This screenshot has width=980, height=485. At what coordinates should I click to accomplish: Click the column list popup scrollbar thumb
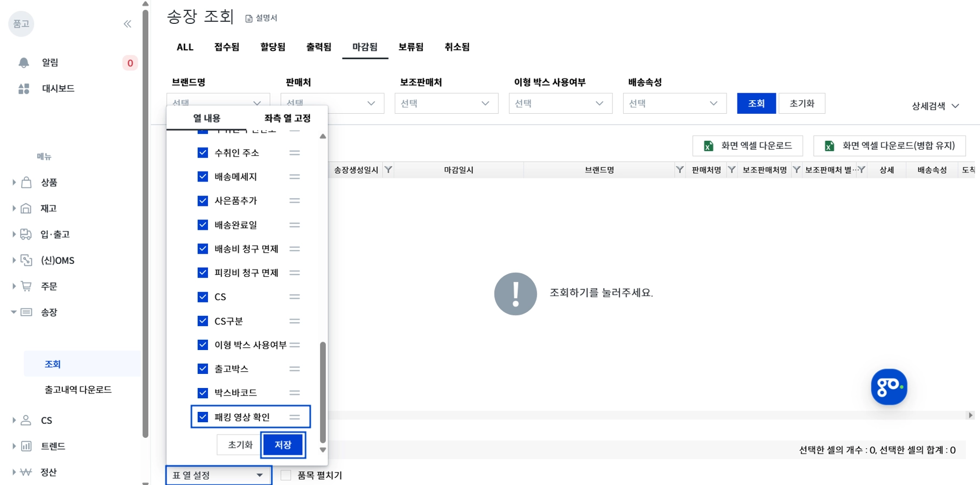click(x=323, y=392)
